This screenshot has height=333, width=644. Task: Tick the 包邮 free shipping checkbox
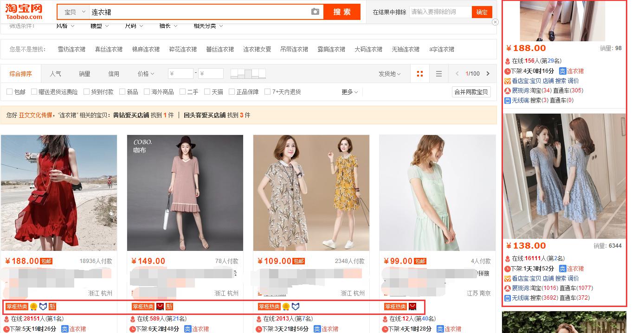(x=10, y=92)
